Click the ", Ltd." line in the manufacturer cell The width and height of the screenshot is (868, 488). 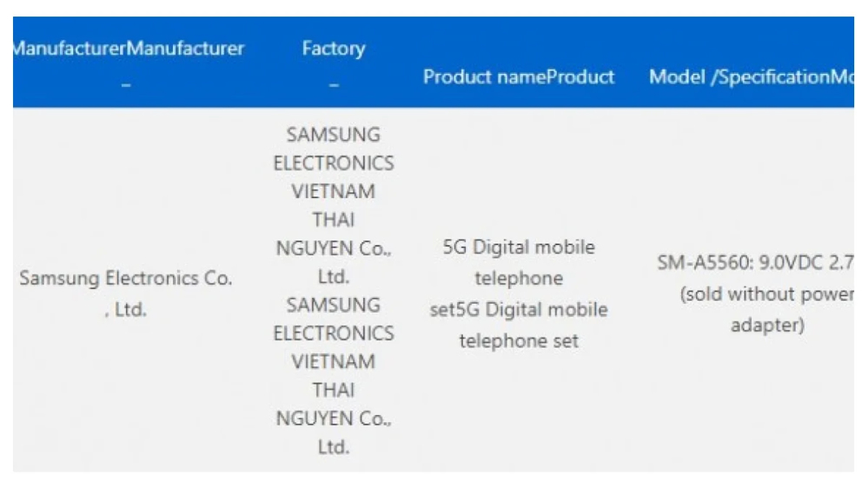(x=126, y=310)
